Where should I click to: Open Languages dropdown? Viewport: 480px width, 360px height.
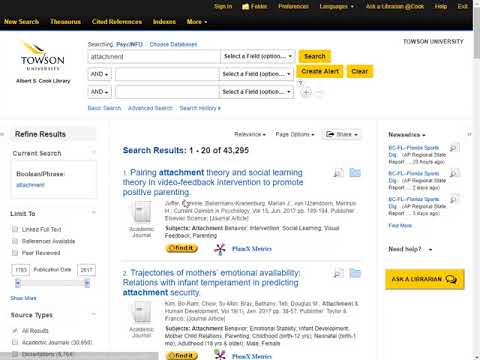pyautogui.click(x=336, y=6)
